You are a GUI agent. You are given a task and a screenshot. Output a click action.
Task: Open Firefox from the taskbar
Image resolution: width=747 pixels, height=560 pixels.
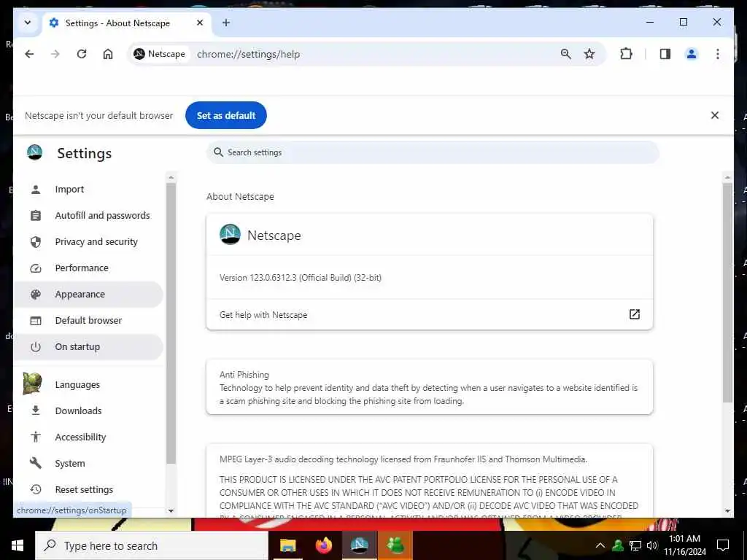[323, 545]
